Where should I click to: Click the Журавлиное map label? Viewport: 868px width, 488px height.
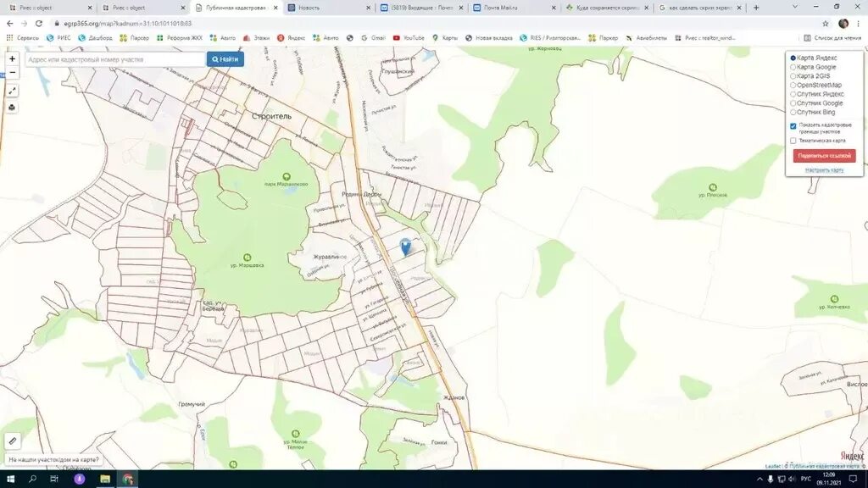330,258
